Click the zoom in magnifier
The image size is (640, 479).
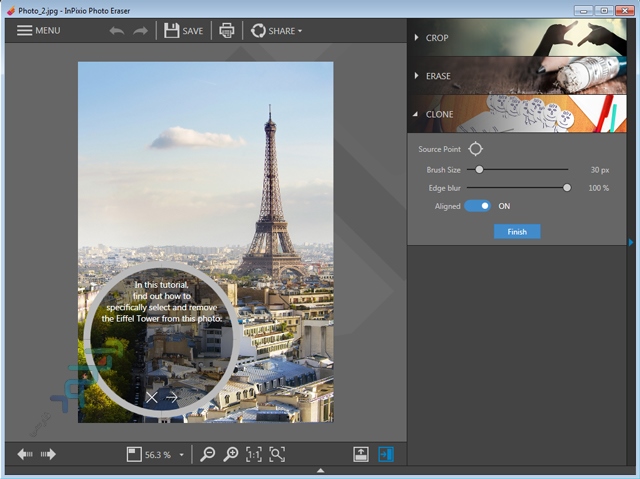231,454
